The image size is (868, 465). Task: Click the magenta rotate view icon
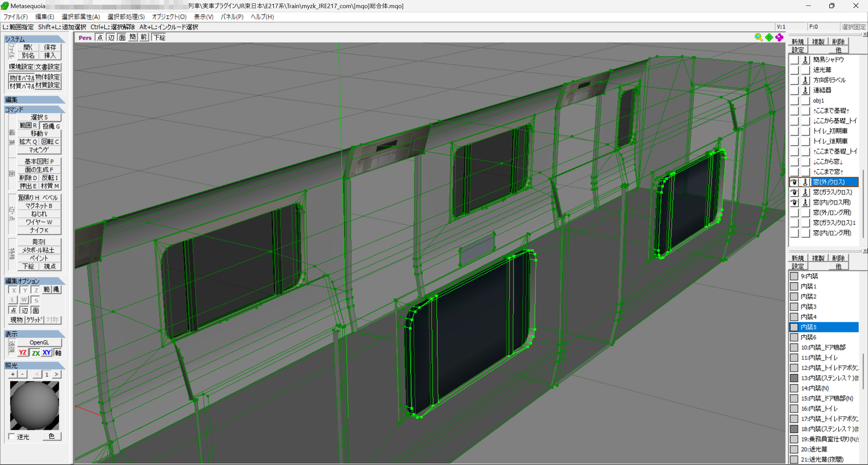(x=779, y=37)
